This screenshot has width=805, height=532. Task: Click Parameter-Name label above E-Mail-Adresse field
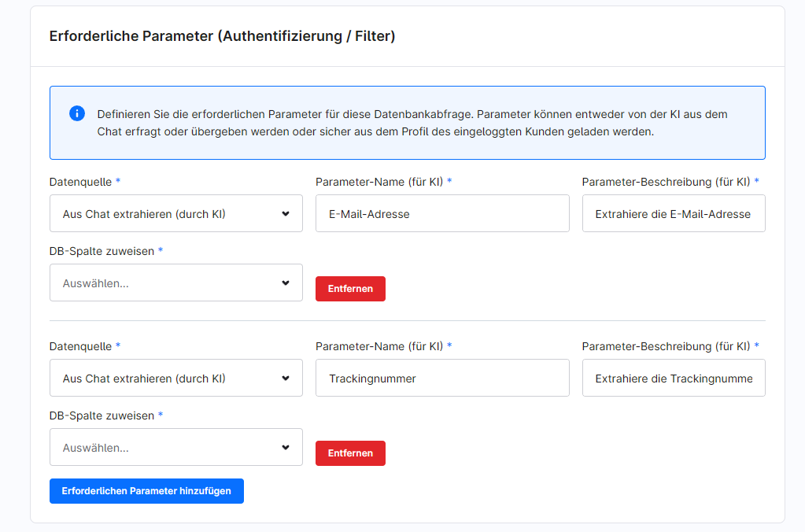click(x=380, y=182)
